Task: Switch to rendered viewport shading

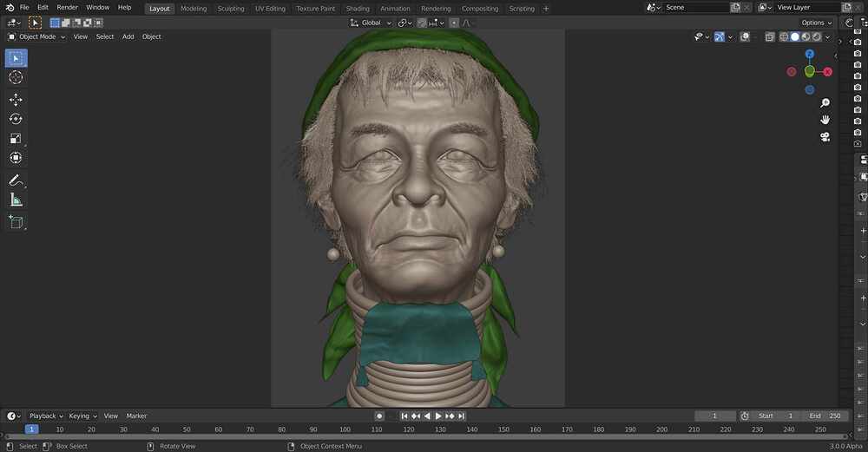Action: click(x=817, y=36)
